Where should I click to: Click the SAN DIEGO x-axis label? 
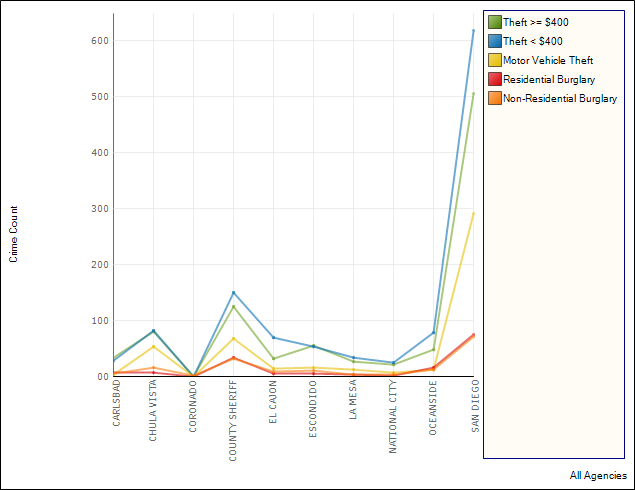pos(474,405)
